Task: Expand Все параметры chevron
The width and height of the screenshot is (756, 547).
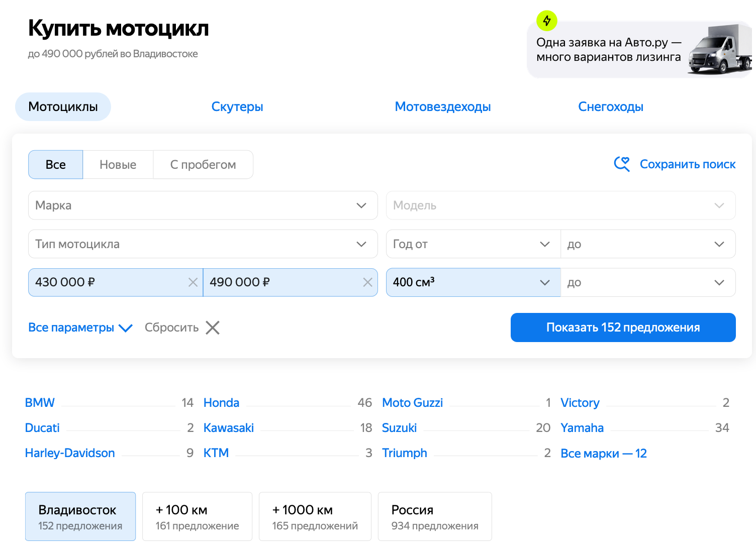Action: point(125,328)
